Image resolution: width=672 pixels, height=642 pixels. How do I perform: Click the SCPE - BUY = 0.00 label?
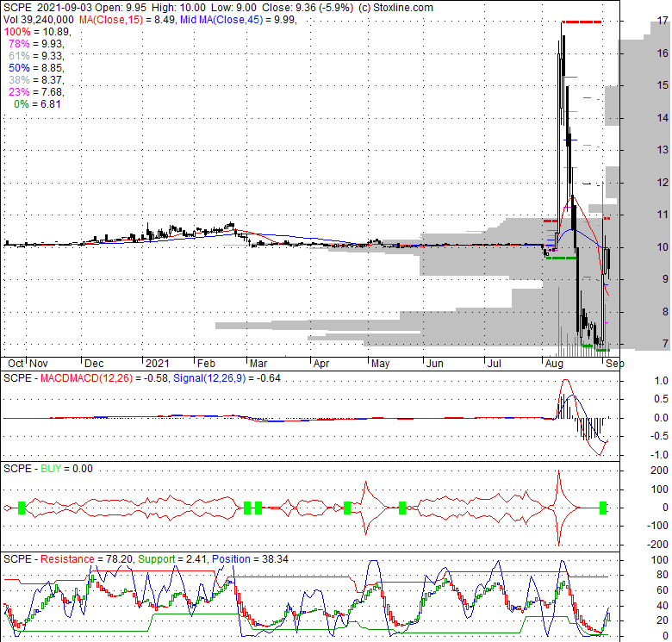[x=48, y=469]
